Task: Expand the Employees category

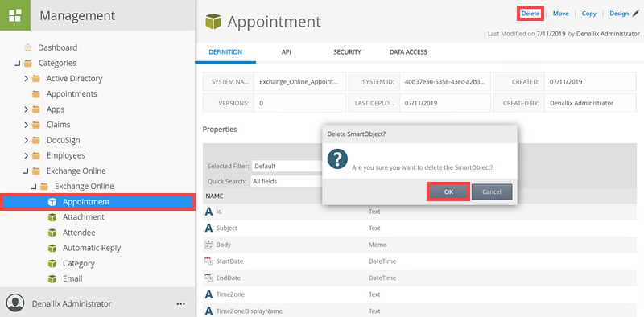Action: pos(26,155)
